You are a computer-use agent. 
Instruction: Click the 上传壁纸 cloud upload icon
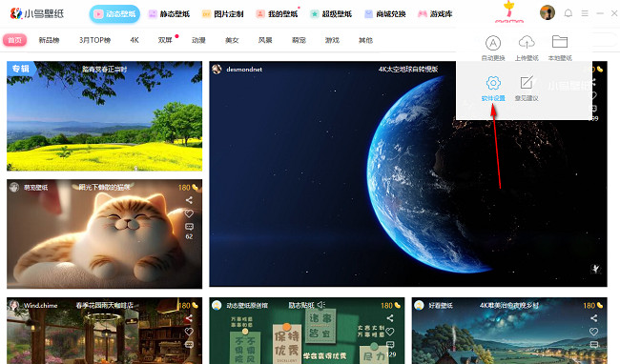(527, 42)
